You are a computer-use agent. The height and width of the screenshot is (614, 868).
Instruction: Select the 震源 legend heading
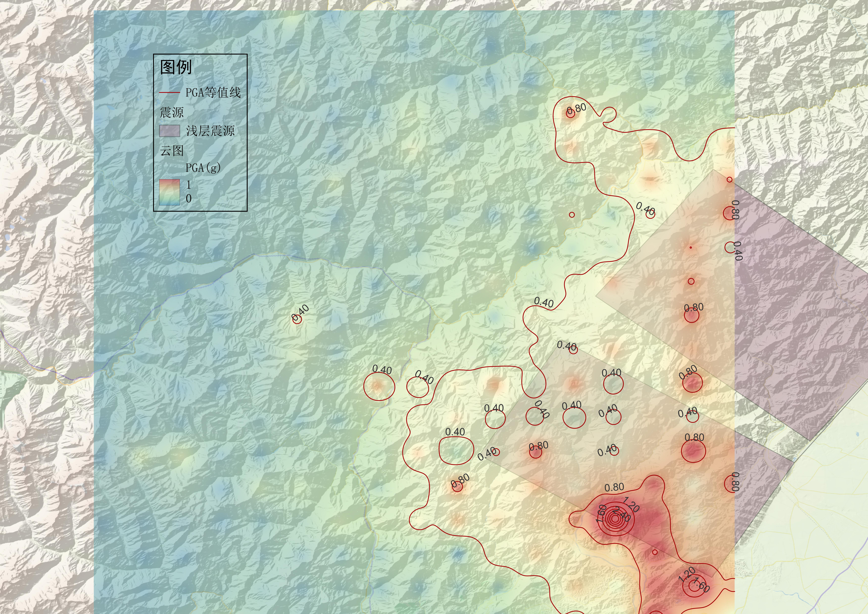[x=172, y=112]
